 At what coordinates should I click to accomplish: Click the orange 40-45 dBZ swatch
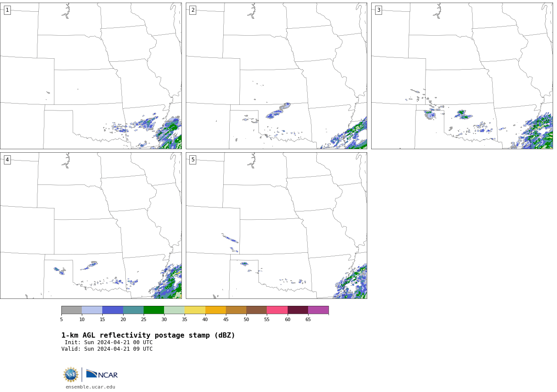pos(215,310)
